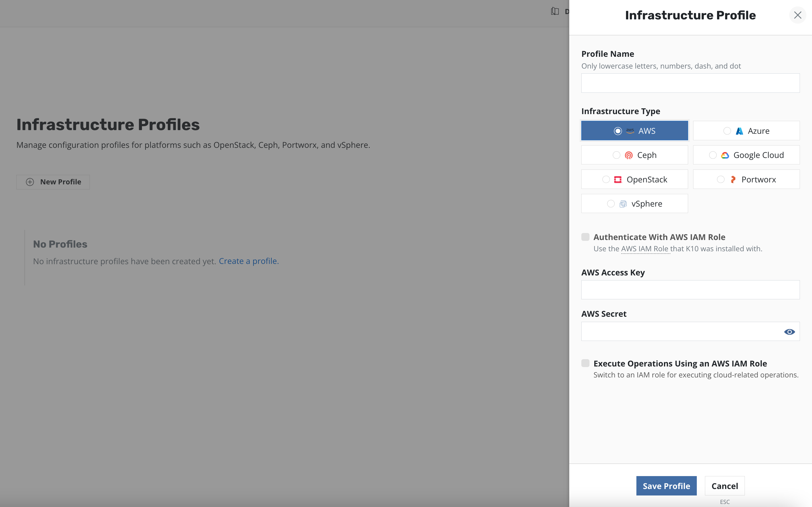Click the vSphere logo icon
The height and width of the screenshot is (507, 812).
pos(623,204)
